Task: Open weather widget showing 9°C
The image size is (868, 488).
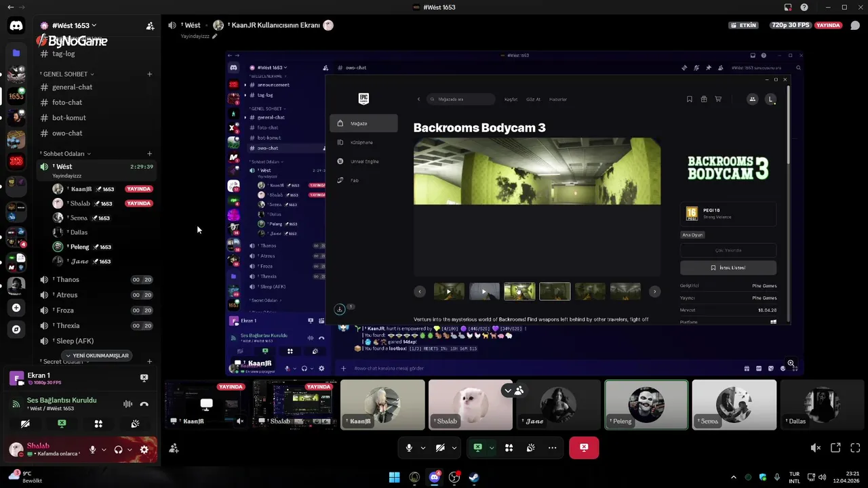Action: [x=26, y=477]
